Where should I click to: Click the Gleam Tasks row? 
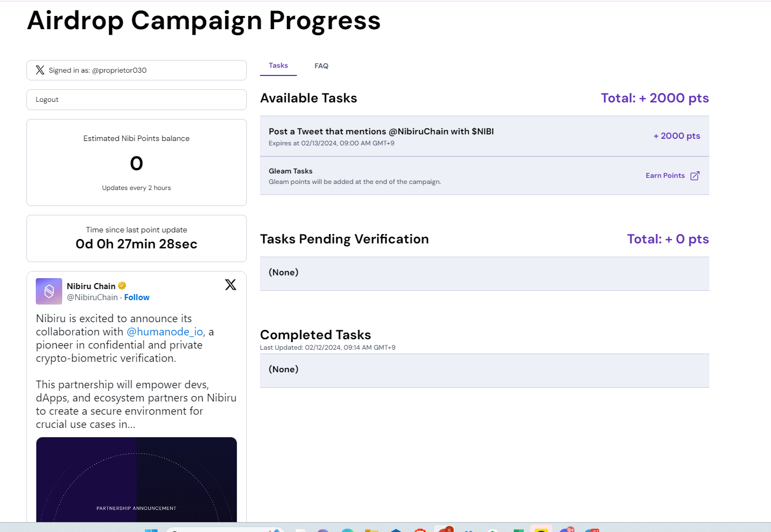(x=485, y=176)
